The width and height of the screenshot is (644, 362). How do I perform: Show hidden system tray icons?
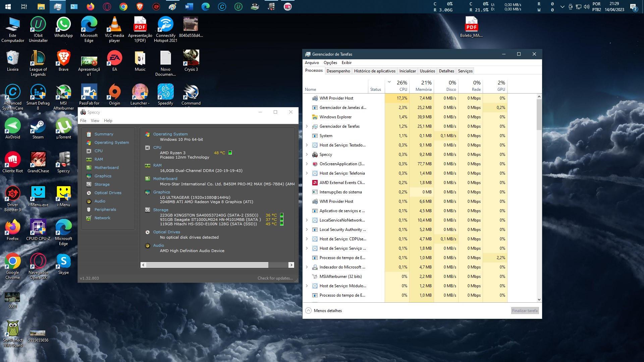click(562, 7)
